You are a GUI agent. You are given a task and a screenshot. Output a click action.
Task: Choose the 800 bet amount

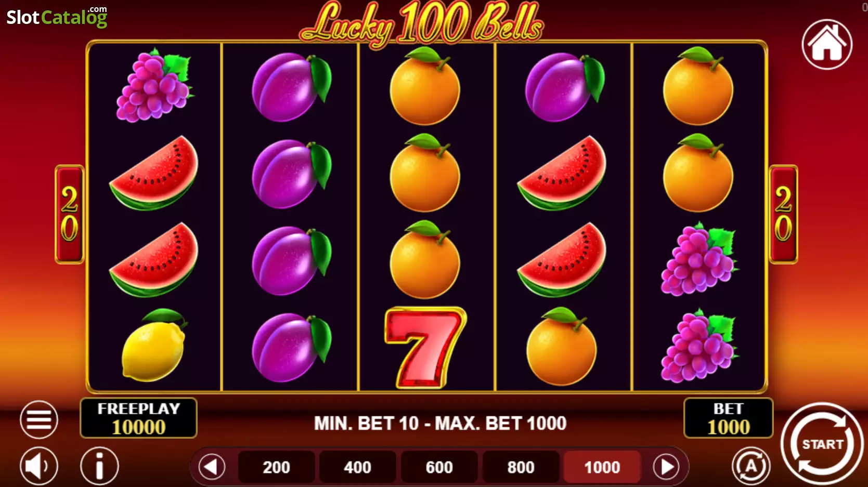coord(521,467)
